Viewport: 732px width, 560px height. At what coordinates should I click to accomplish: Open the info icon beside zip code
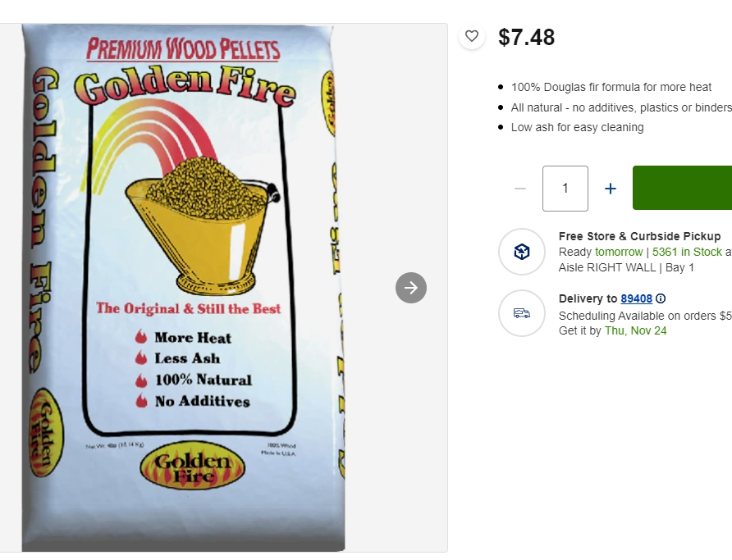661,298
